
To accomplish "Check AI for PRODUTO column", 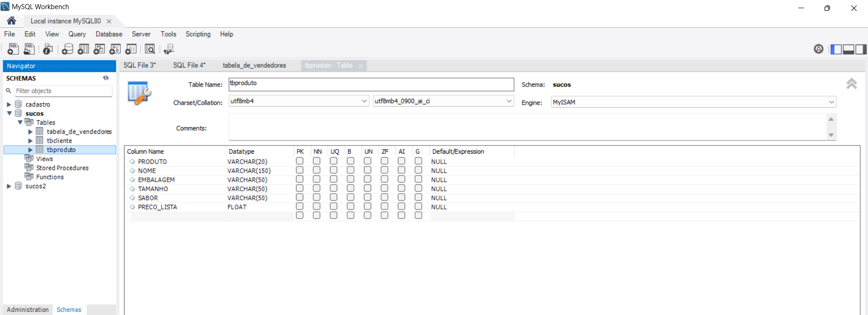I will pos(401,161).
